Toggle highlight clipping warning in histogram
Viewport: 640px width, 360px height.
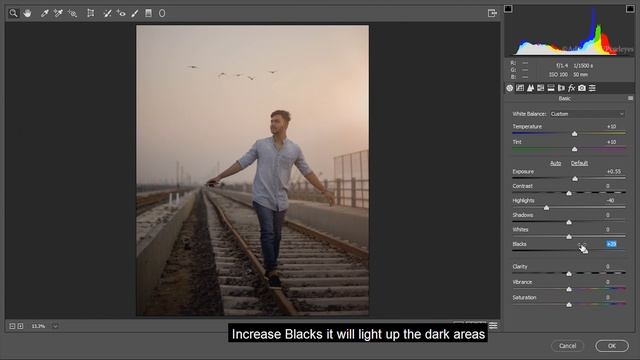pos(630,9)
